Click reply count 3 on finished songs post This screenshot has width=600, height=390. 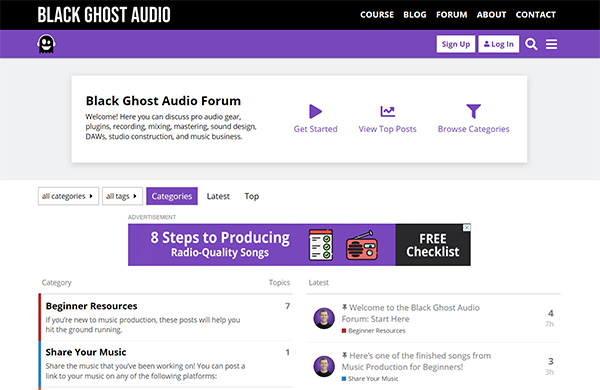(551, 361)
